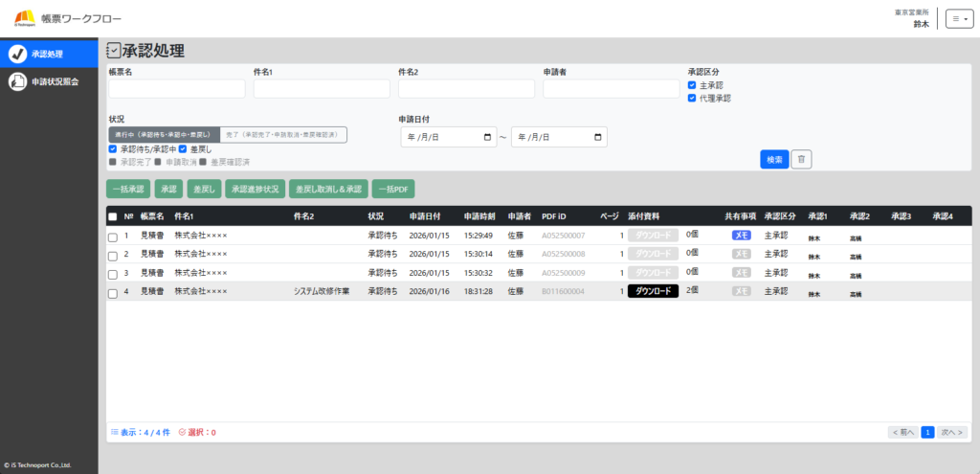Open the hamburger menu at top right
Viewport: 980px width, 474px height.
click(x=958, y=18)
